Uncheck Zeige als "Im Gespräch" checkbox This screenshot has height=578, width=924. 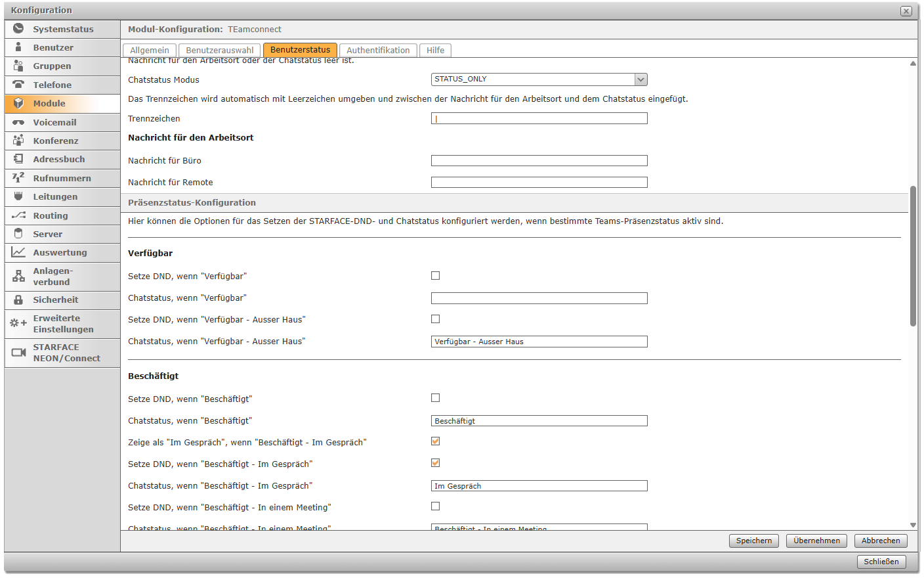435,441
